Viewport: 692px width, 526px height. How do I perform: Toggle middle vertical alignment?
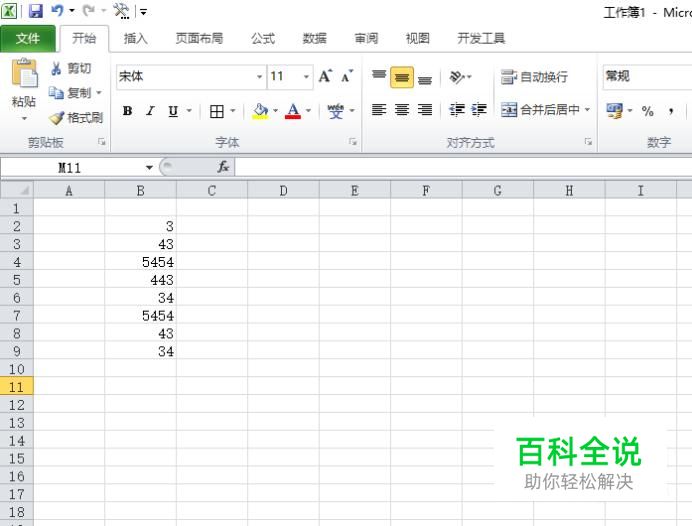[x=402, y=77]
